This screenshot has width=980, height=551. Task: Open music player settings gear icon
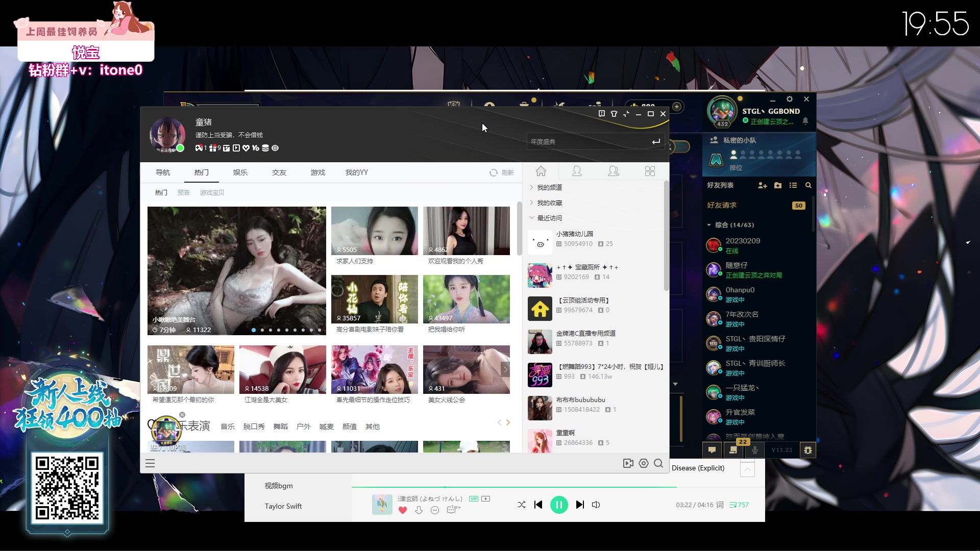tap(643, 463)
